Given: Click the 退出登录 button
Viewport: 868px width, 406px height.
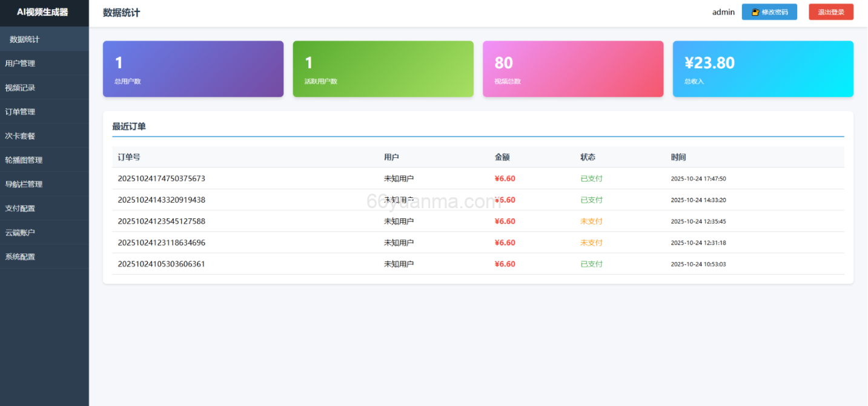Looking at the screenshot, I should coord(830,11).
